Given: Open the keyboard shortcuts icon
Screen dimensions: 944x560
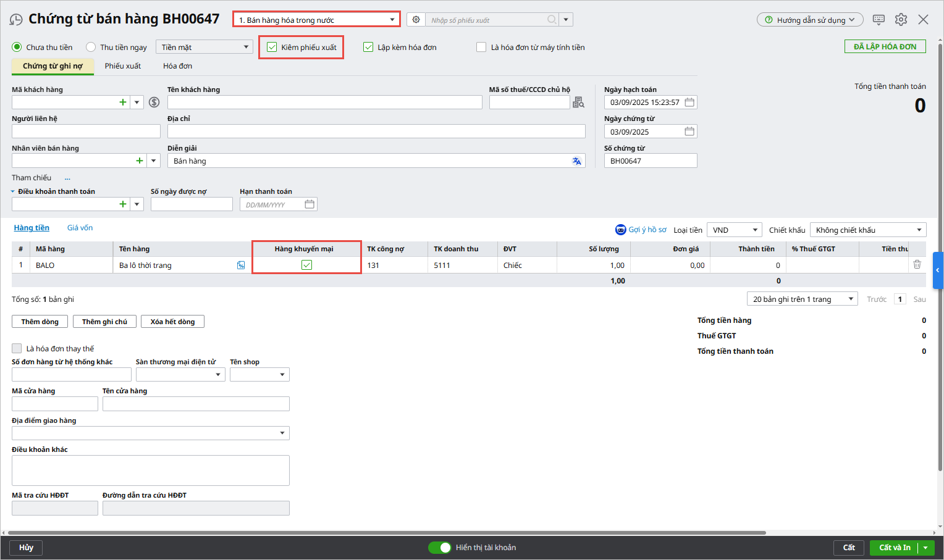Looking at the screenshot, I should 879,20.
